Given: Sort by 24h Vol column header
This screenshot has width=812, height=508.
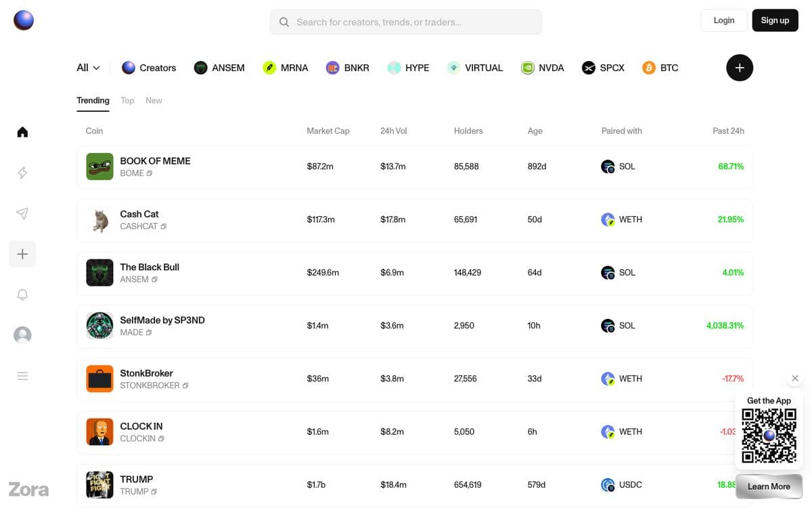Looking at the screenshot, I should pyautogui.click(x=394, y=131).
